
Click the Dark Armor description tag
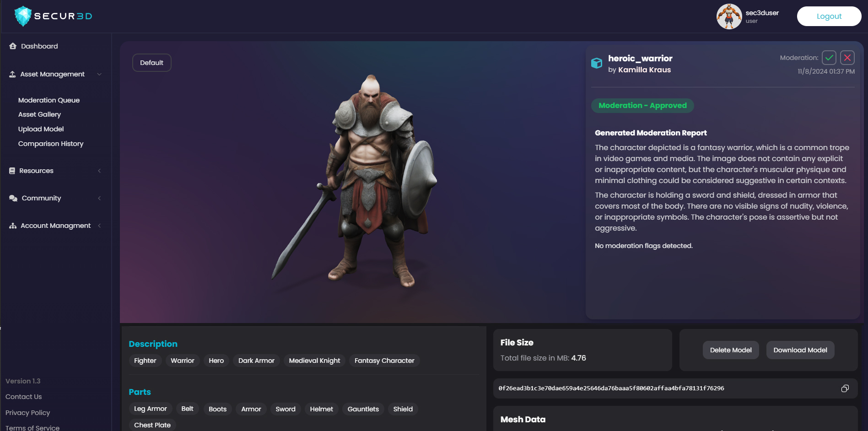click(256, 361)
